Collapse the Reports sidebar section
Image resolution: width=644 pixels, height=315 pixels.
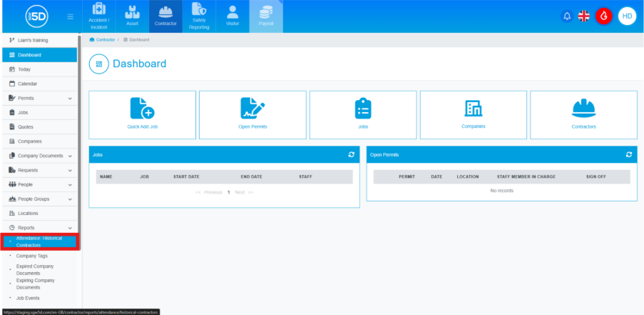[x=70, y=228]
